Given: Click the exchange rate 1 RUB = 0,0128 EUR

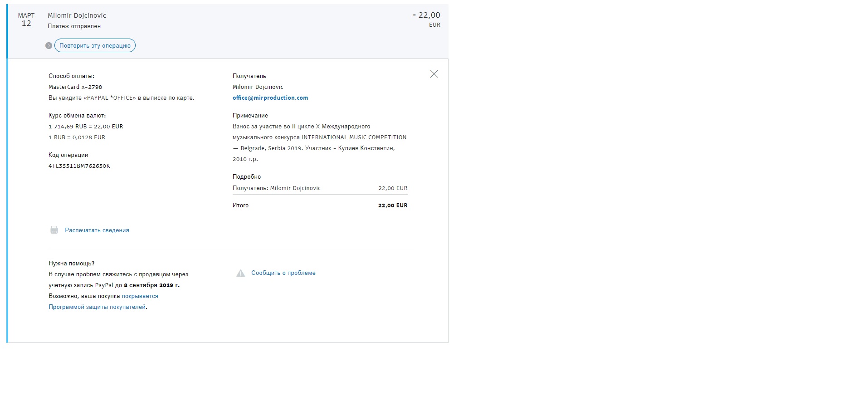Looking at the screenshot, I should click(77, 137).
